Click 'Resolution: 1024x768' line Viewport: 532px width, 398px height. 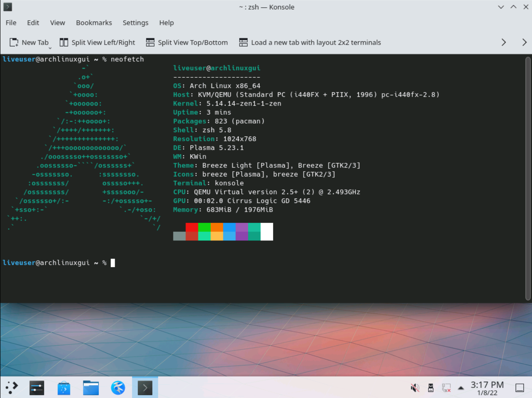coord(215,139)
